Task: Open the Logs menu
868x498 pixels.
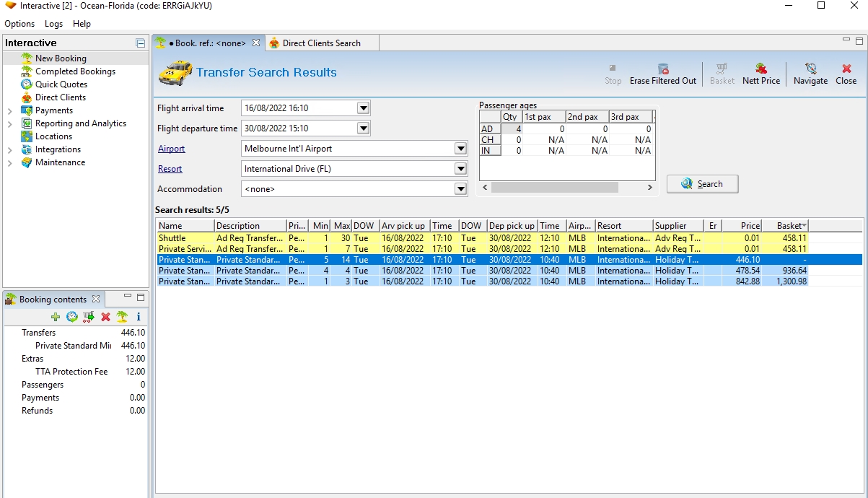Action: click(x=53, y=24)
